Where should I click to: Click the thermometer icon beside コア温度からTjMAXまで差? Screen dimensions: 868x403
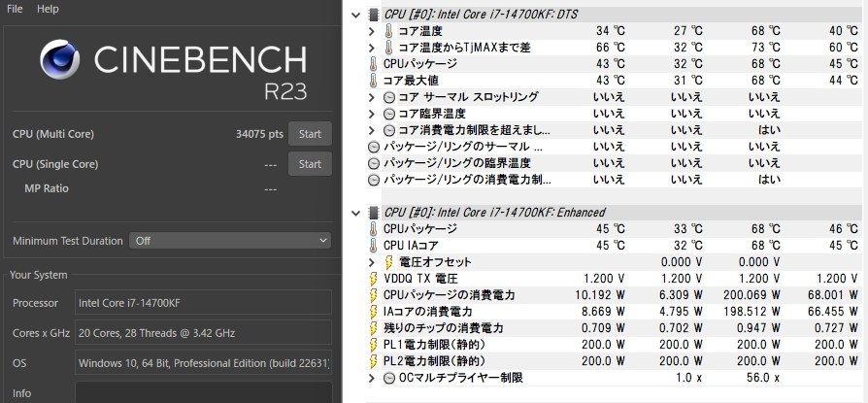[388, 48]
